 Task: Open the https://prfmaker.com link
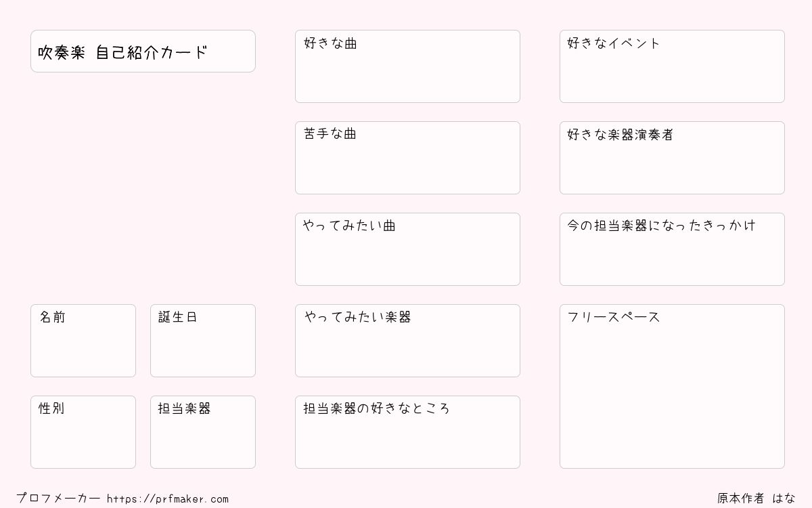(x=168, y=499)
